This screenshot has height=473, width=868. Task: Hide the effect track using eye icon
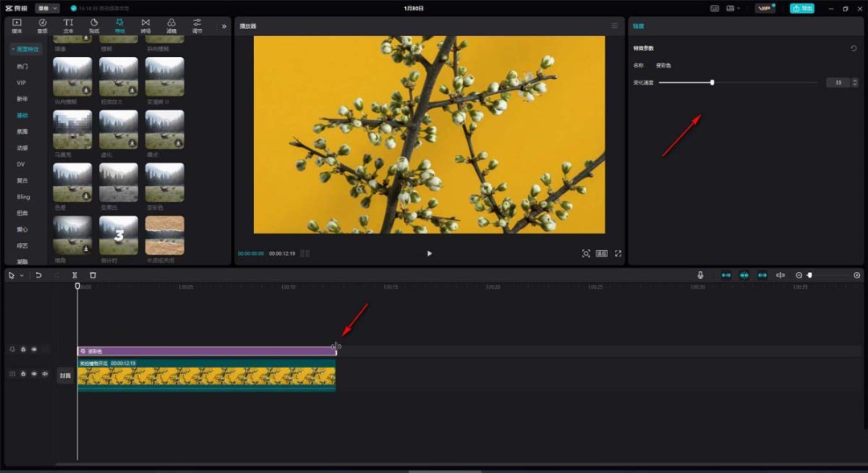pyautogui.click(x=34, y=349)
